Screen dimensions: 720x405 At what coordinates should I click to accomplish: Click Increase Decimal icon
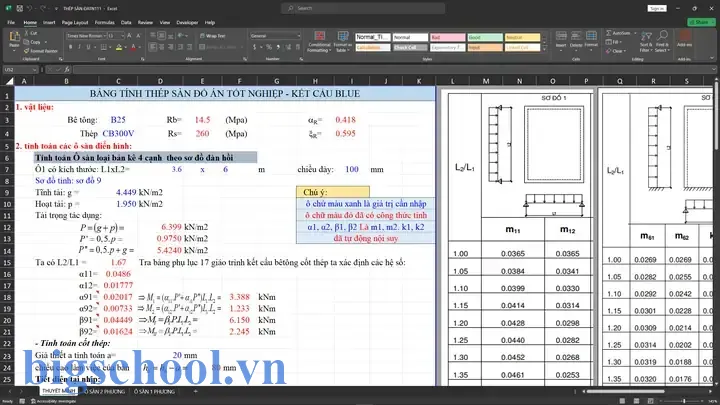288,47
